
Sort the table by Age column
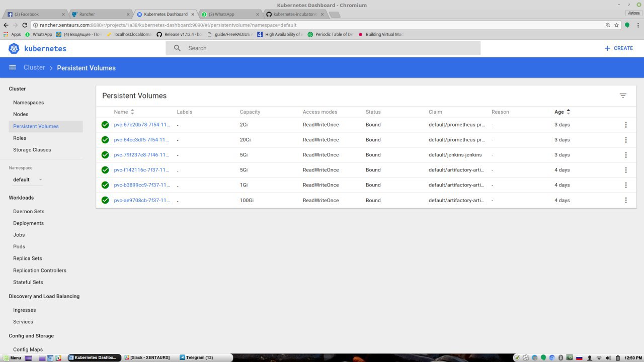click(562, 112)
